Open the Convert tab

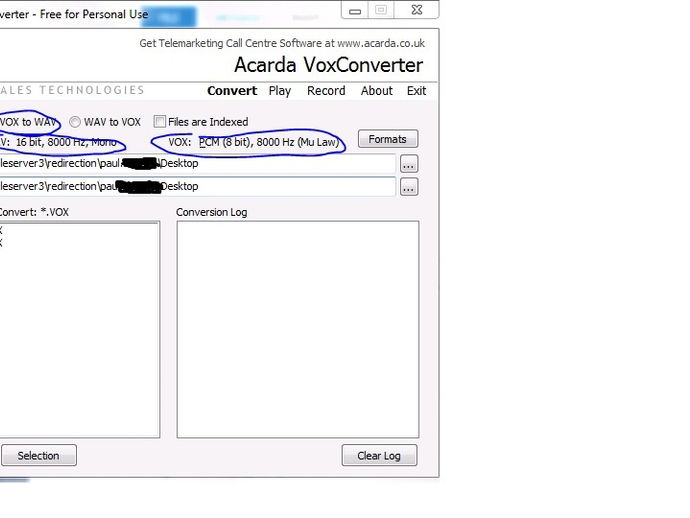click(x=232, y=91)
